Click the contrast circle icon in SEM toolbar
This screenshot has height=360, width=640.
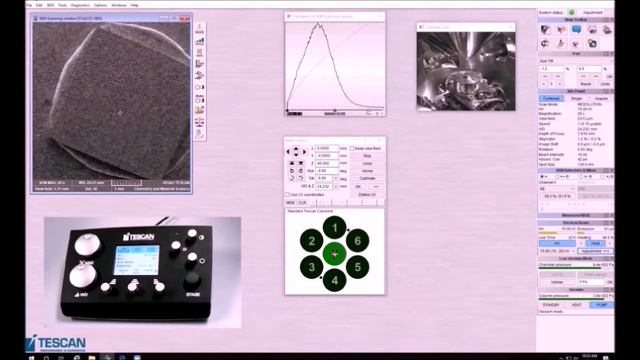coord(200,87)
